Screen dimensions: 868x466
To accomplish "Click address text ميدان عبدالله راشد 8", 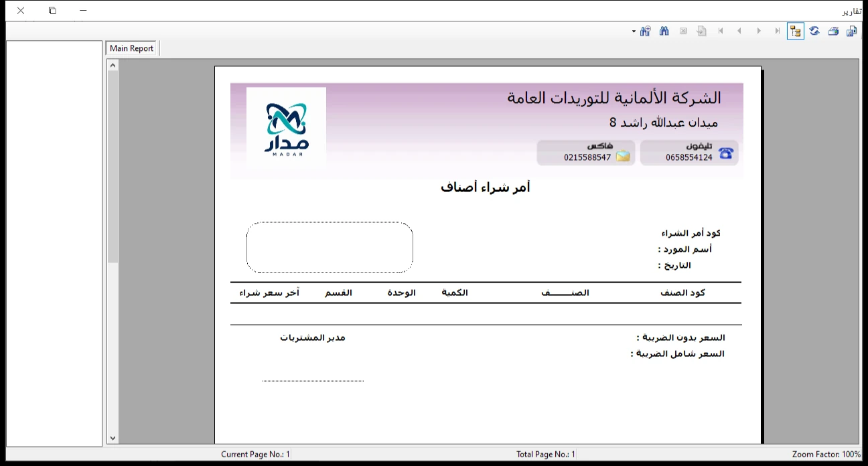I will click(664, 123).
